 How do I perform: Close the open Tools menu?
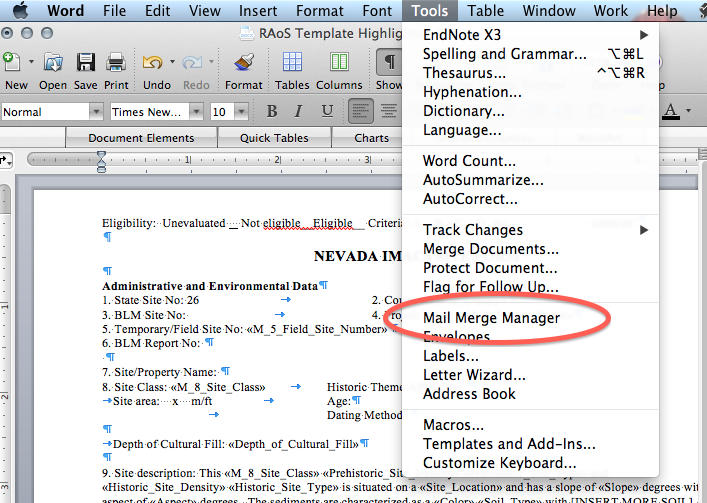click(430, 10)
